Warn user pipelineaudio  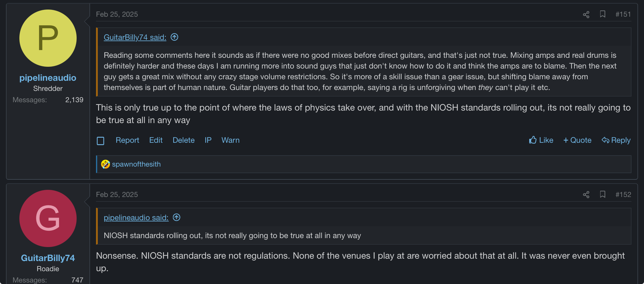[230, 140]
